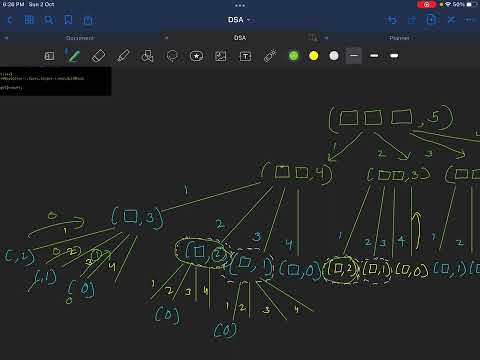Screen dimensions: 480x360
Task: Choose the thinnest stroke width
Action: point(354,56)
